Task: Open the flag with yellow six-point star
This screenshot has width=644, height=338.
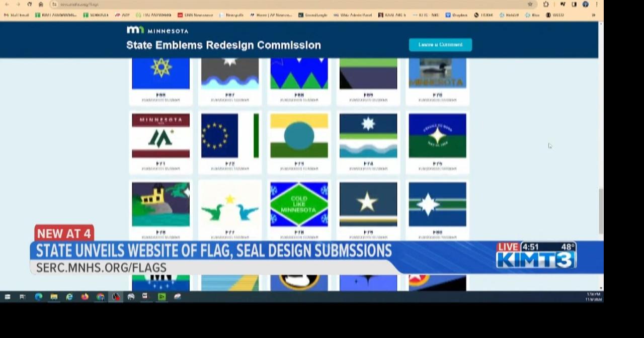Action: tap(161, 73)
